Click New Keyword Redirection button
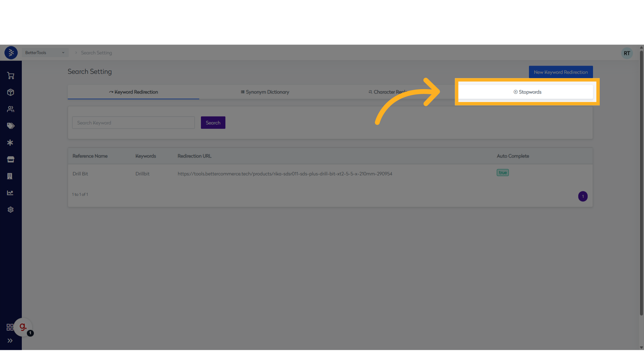Screen dimensions: 644x362 (560, 72)
